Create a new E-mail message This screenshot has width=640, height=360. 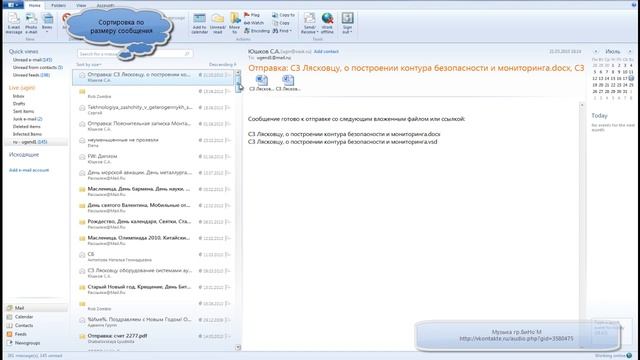(x=14, y=23)
